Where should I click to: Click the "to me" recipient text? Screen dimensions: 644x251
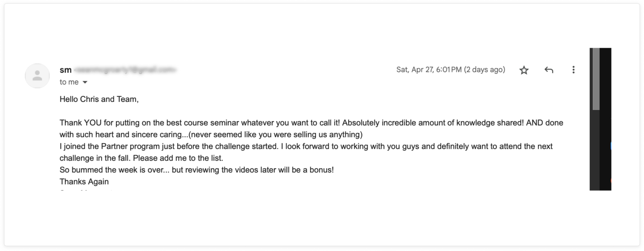[69, 82]
